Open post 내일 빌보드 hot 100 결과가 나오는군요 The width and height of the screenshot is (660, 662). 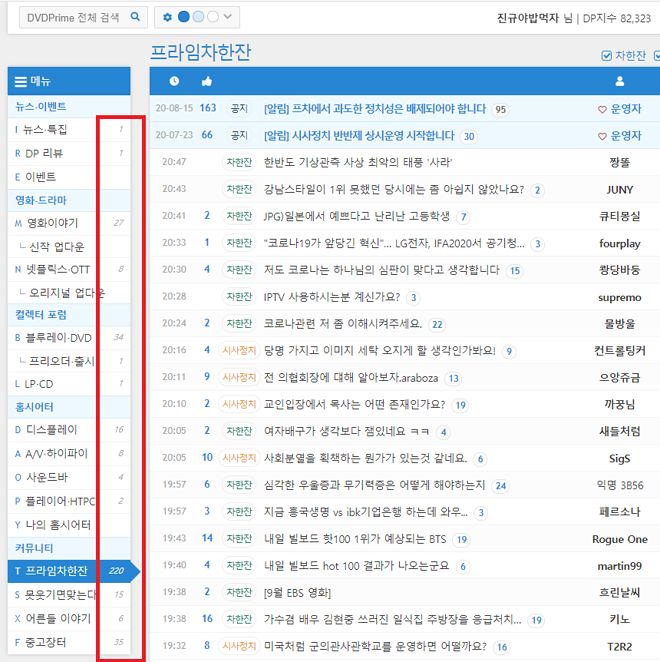(x=356, y=566)
